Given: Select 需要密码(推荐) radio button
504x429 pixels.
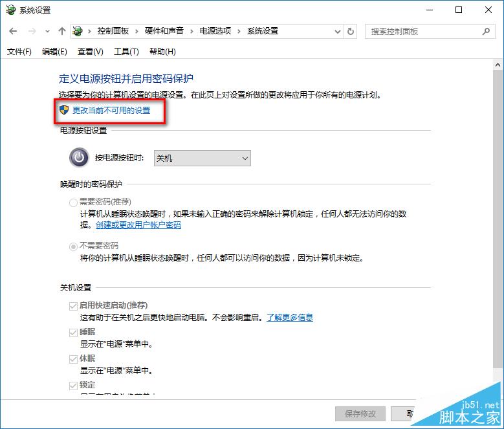Looking at the screenshot, I should 73,203.
